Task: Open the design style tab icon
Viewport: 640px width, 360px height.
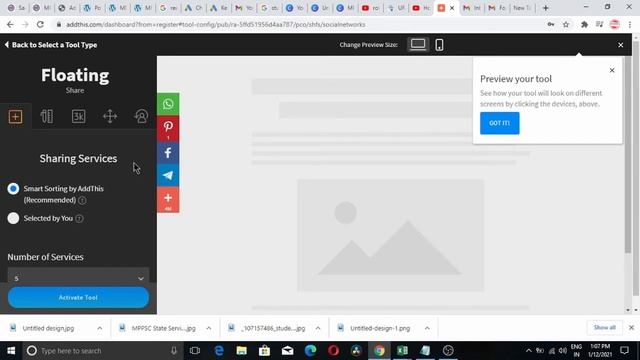Action: coord(47,117)
